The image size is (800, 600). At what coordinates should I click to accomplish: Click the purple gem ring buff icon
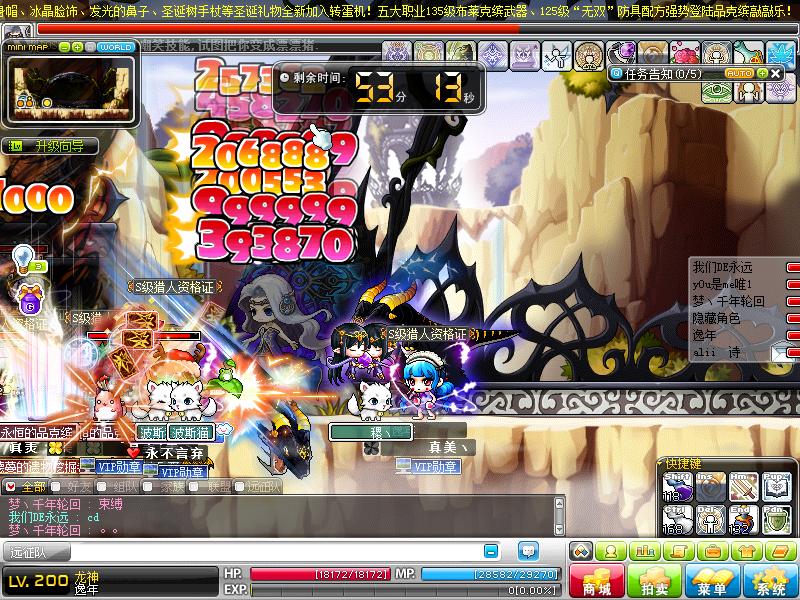pyautogui.click(x=621, y=53)
